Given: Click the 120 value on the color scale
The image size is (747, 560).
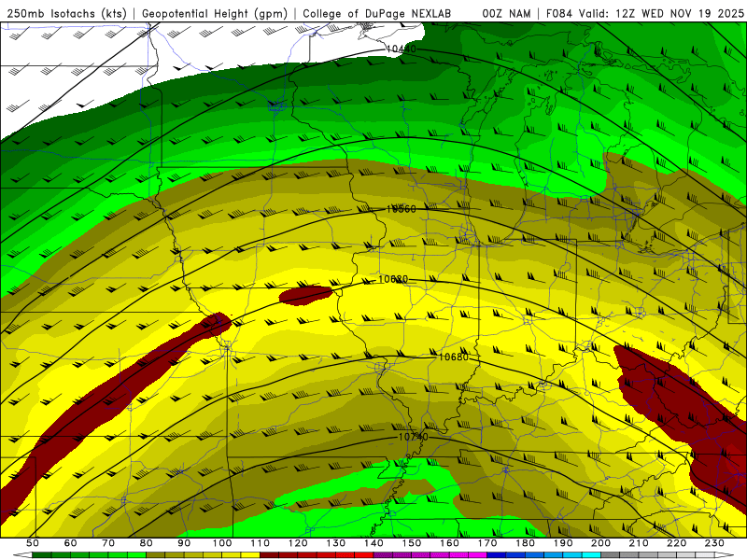Looking at the screenshot, I should (x=298, y=543).
